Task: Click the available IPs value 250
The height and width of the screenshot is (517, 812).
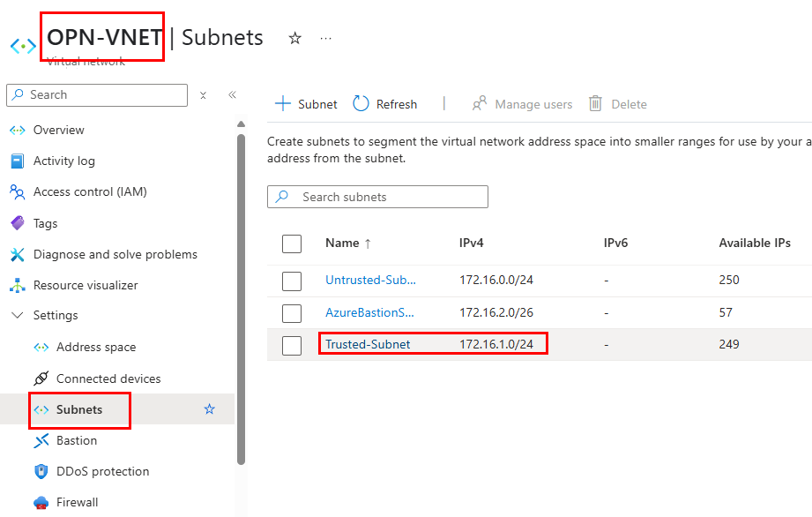Action: coord(729,280)
